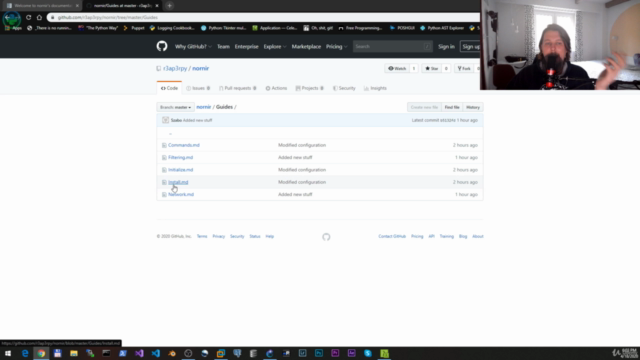Screen dimensions: 640x360
Task: Open the nornir repository name link
Action: coord(200,69)
